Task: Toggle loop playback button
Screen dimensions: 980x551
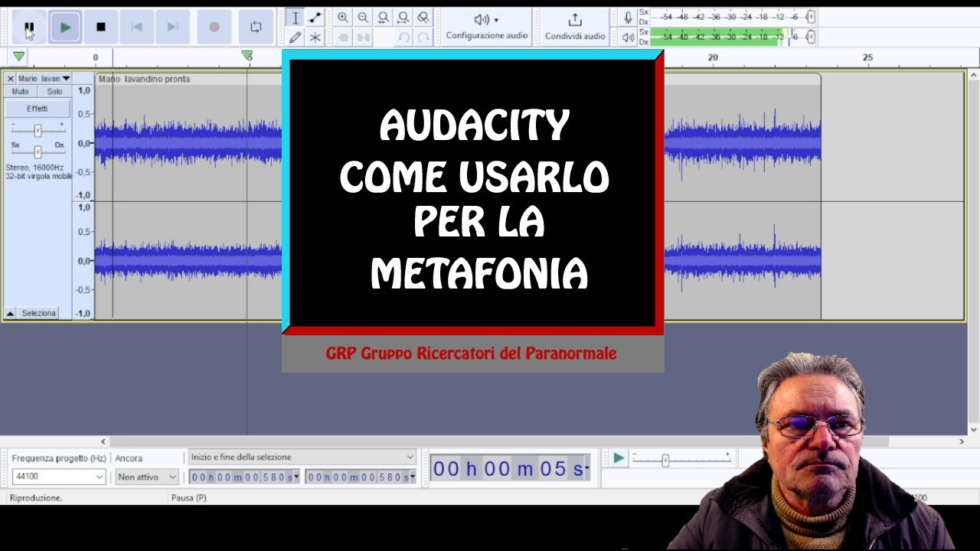Action: point(256,27)
